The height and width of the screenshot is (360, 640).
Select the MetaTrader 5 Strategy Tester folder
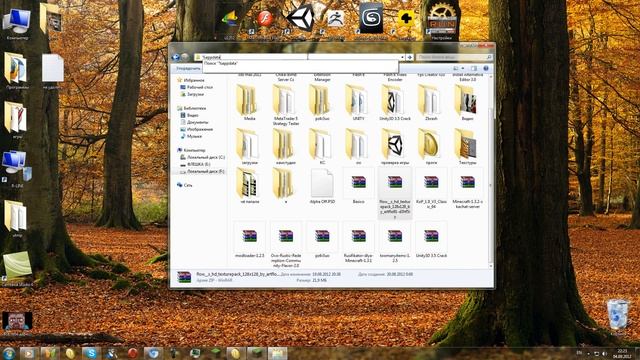286,105
